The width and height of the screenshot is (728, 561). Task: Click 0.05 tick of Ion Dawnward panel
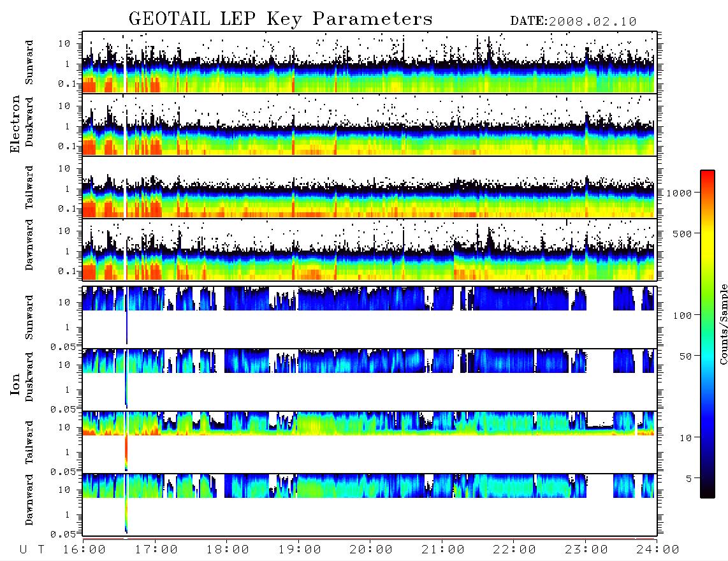62,534
